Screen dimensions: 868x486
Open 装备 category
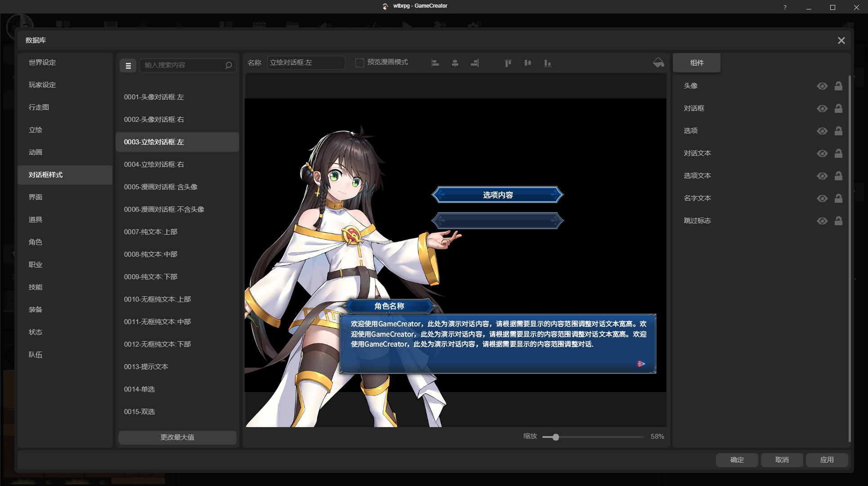pyautogui.click(x=65, y=310)
